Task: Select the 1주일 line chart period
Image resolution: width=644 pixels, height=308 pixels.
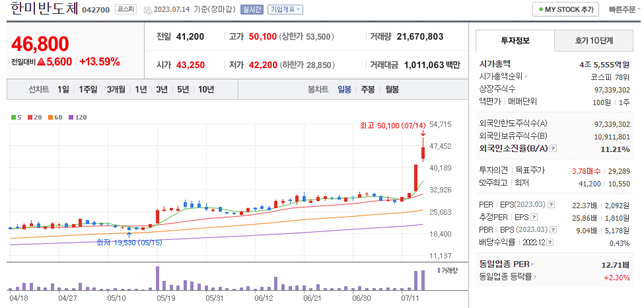Action: tap(88, 89)
